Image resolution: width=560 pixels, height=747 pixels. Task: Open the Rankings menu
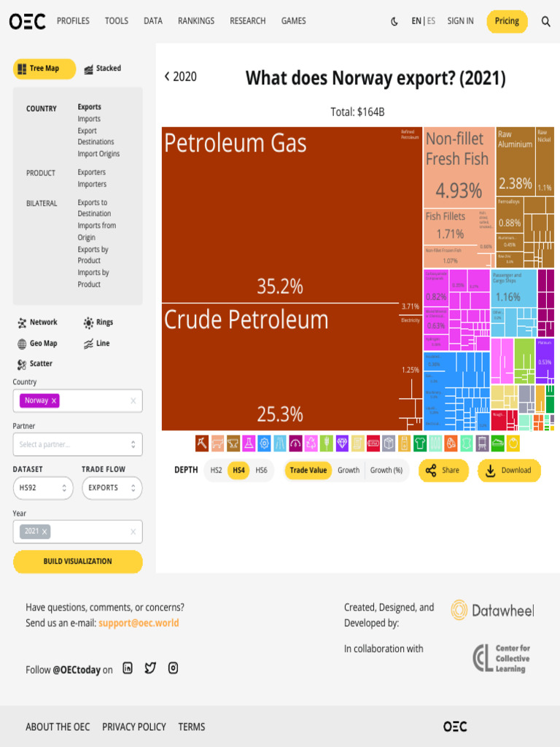tap(196, 21)
